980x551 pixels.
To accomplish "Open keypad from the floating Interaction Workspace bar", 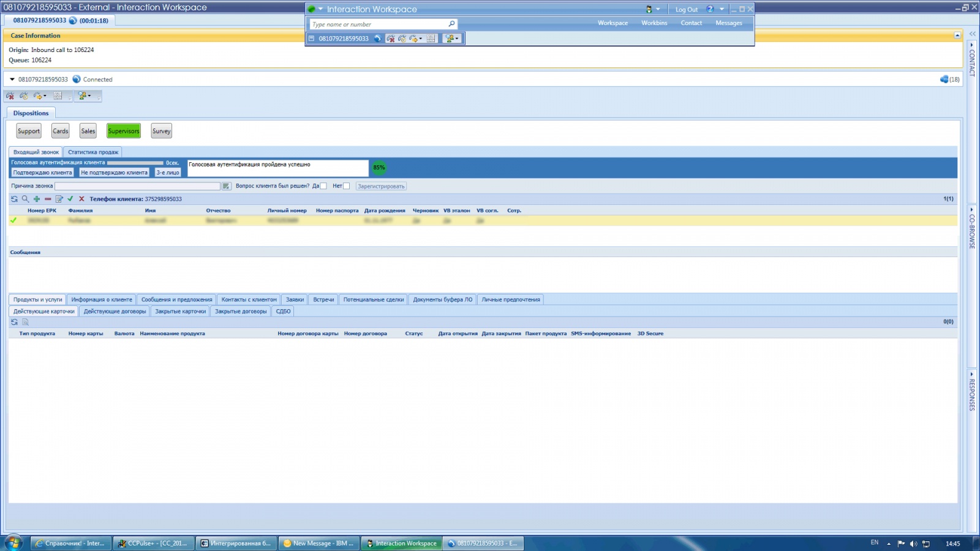I will pyautogui.click(x=431, y=39).
